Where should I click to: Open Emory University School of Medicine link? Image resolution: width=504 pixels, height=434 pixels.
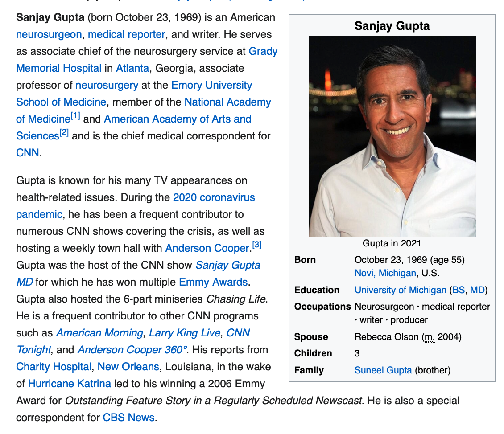[211, 85]
